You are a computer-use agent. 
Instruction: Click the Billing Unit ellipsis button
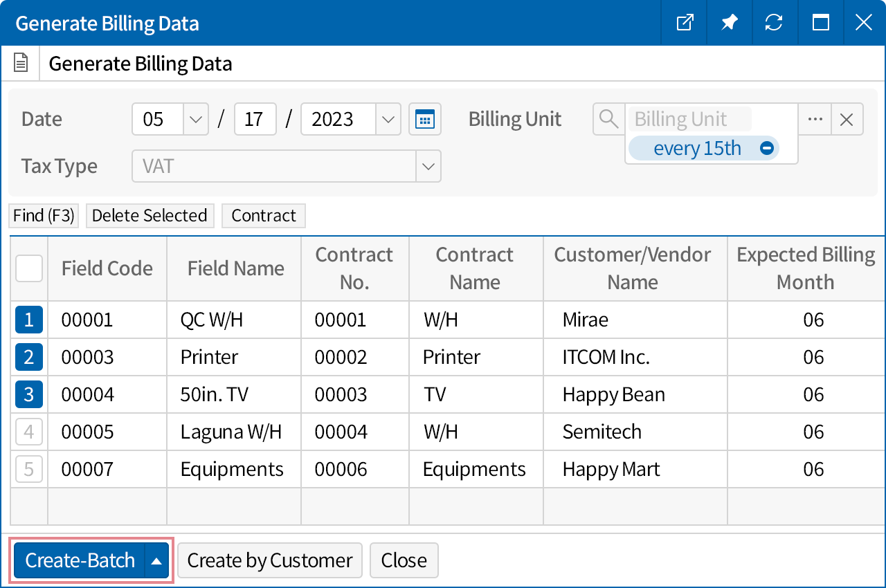point(815,119)
